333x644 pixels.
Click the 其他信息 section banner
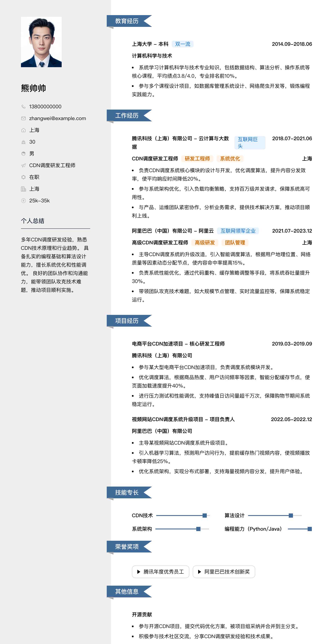coord(129,592)
